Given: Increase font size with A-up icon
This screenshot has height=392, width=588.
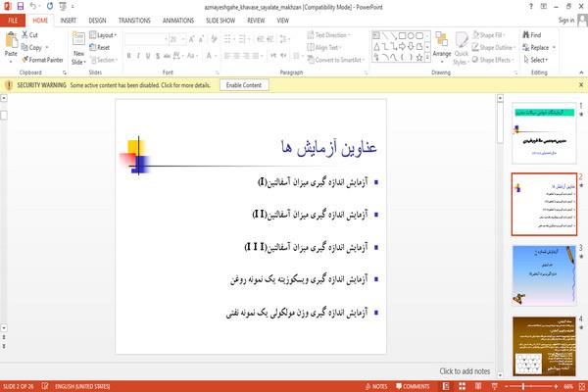Looking at the screenshot, I should [192, 39].
